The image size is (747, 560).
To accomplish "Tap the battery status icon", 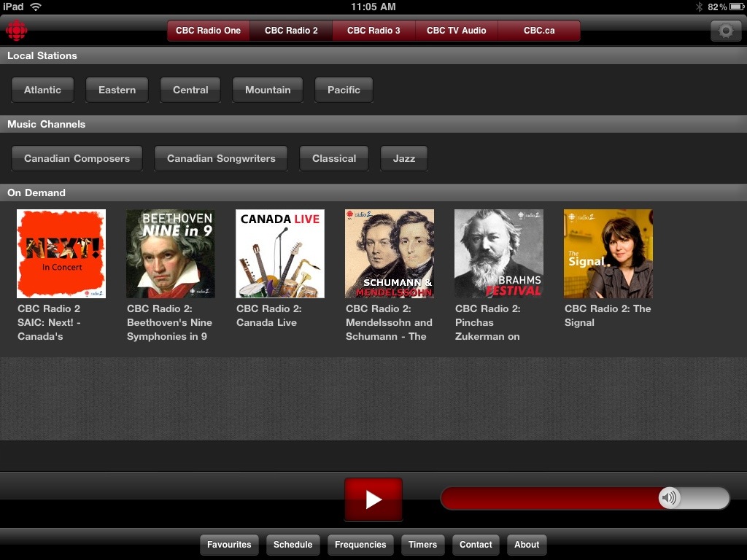I will [x=737, y=7].
